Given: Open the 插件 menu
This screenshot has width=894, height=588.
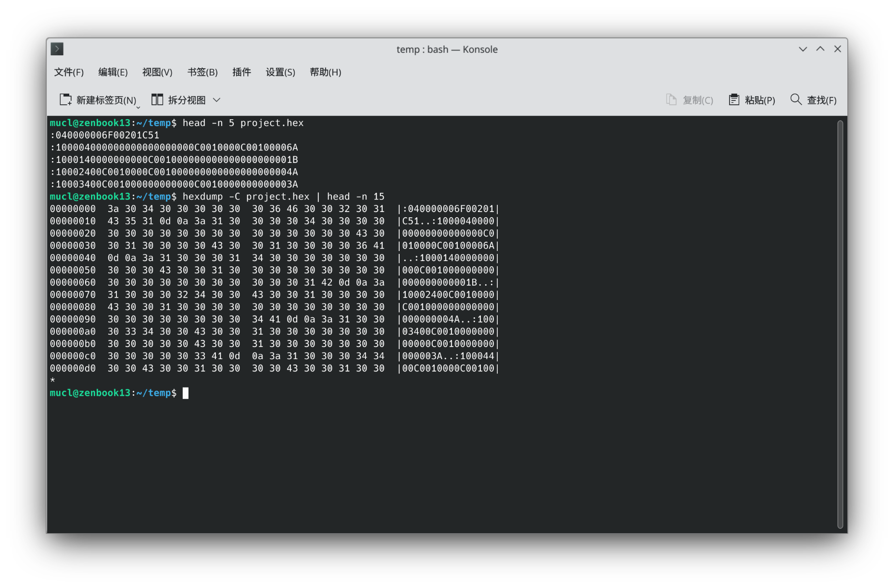Looking at the screenshot, I should [x=241, y=72].
